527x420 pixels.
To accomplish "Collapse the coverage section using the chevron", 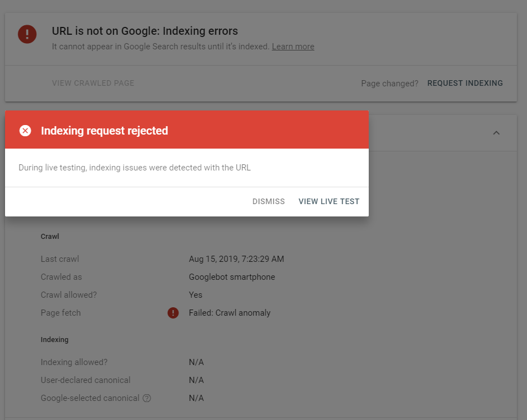I will click(496, 133).
